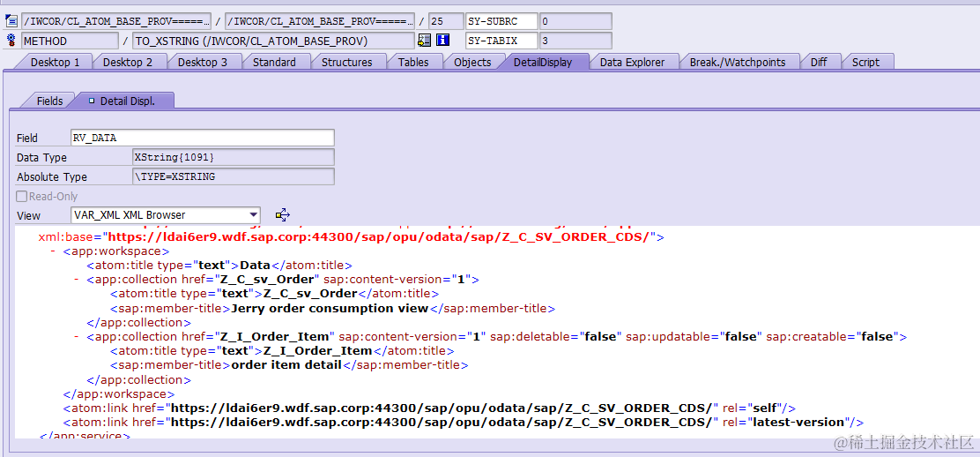Click the SY-SUBRC value 0 field
The width and height of the screenshot is (980, 457).
pos(575,21)
